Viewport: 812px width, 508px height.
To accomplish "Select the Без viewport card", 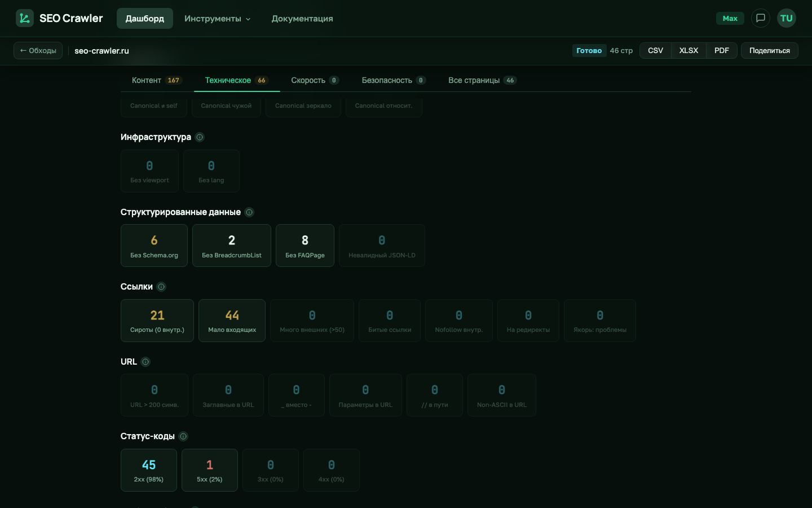I will pos(149,171).
